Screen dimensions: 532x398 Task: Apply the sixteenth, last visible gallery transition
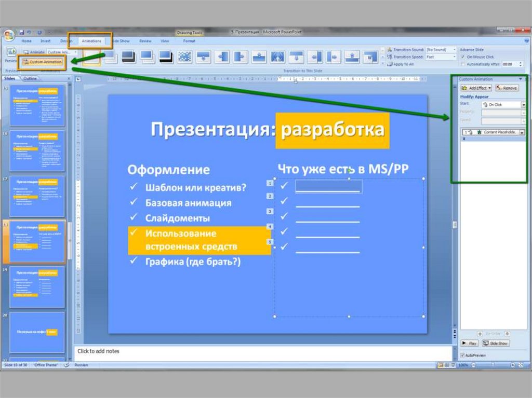(370, 57)
